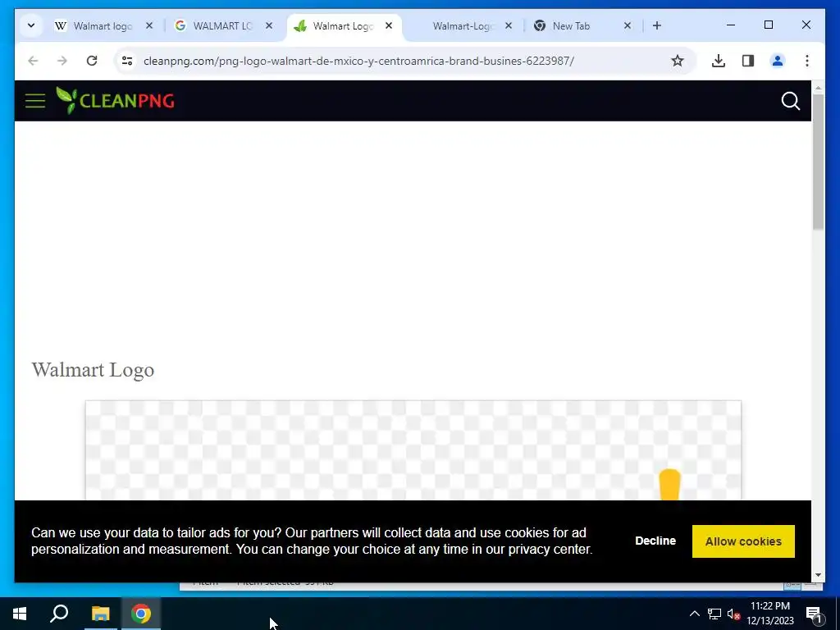Click the Walmart Logo image preview

coord(413,450)
